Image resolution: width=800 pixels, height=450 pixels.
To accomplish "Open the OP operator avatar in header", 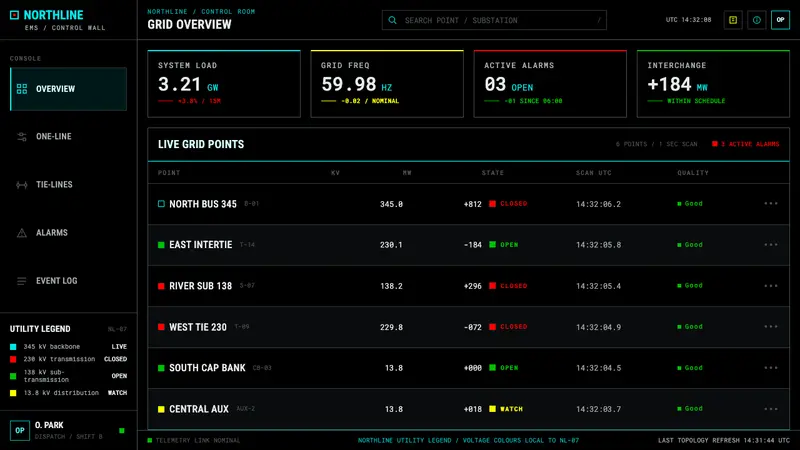I will pos(780,20).
